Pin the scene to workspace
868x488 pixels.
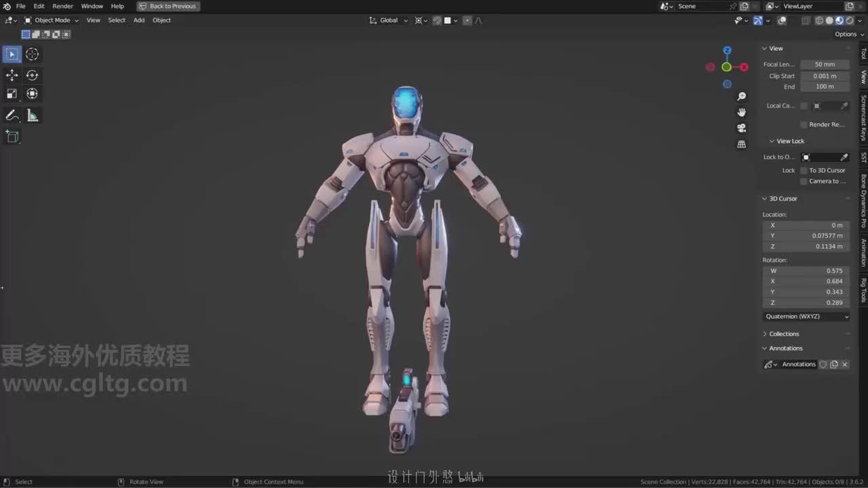733,6
